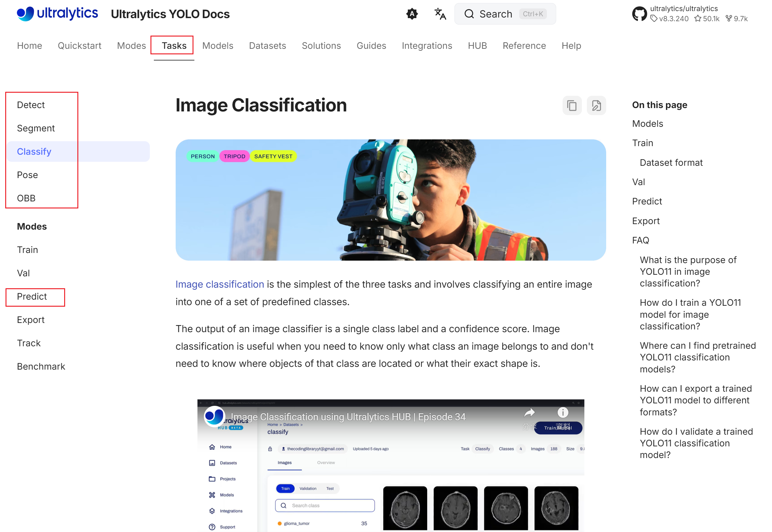
Task: Open the Benchmark mode sidebar link
Action: point(41,367)
